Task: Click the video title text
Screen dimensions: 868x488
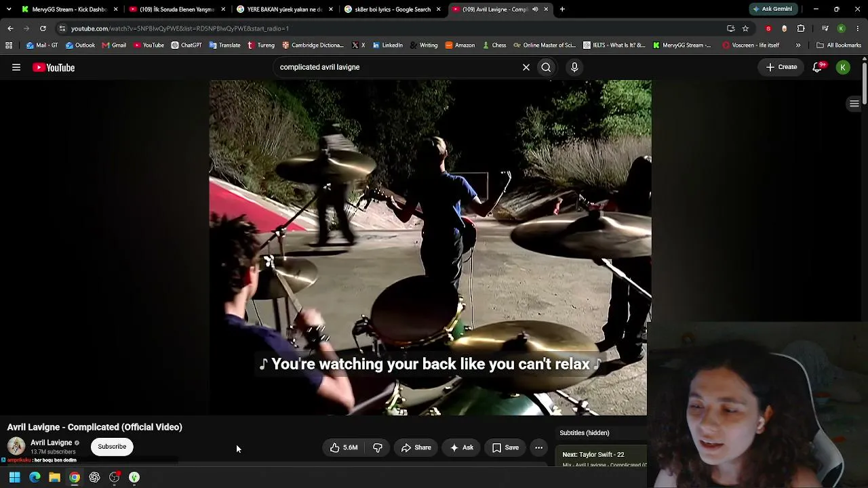Action: [x=95, y=427]
